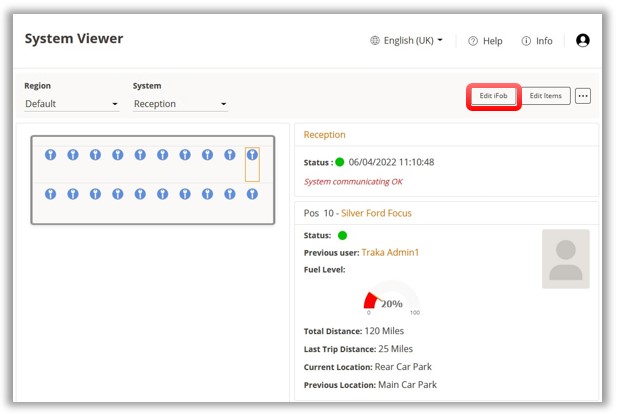Expand the System dropdown showing Reception
This screenshot has height=414, width=617.
coord(180,104)
